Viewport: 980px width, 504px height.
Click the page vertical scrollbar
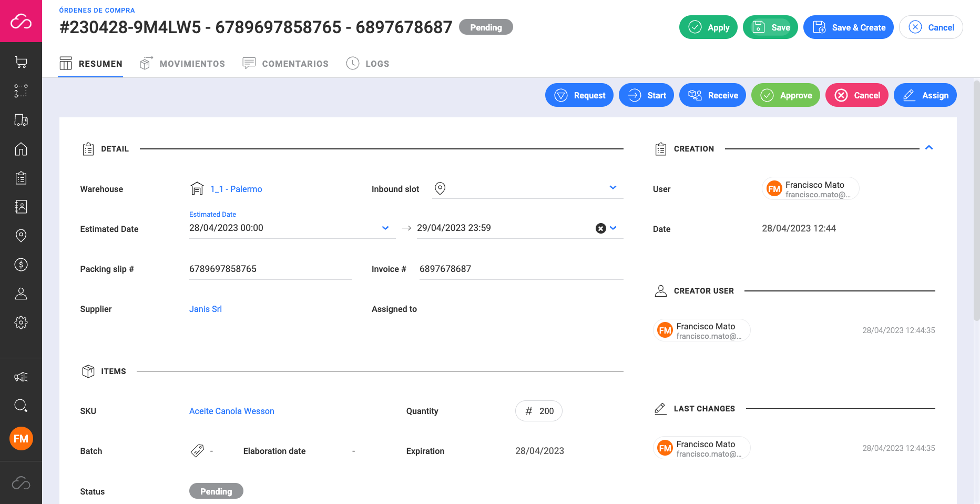click(976, 200)
